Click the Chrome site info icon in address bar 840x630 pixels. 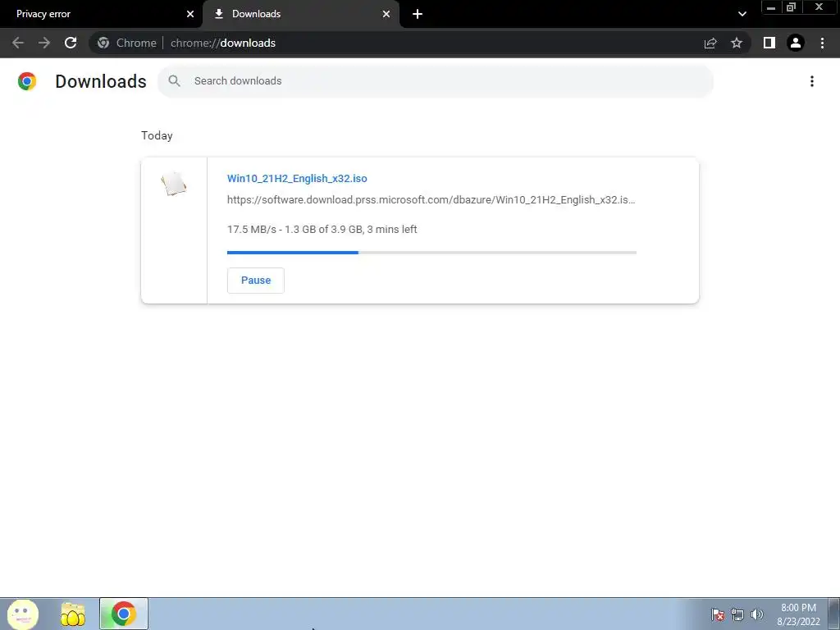point(103,43)
